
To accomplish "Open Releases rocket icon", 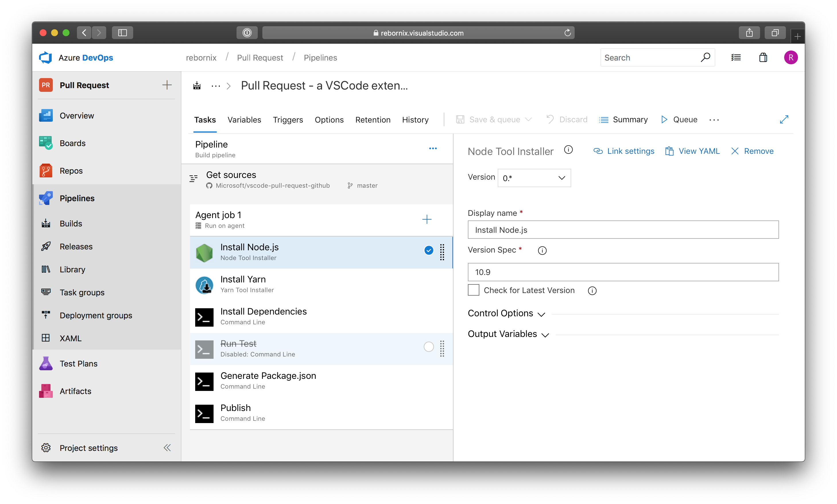I will coord(46,246).
